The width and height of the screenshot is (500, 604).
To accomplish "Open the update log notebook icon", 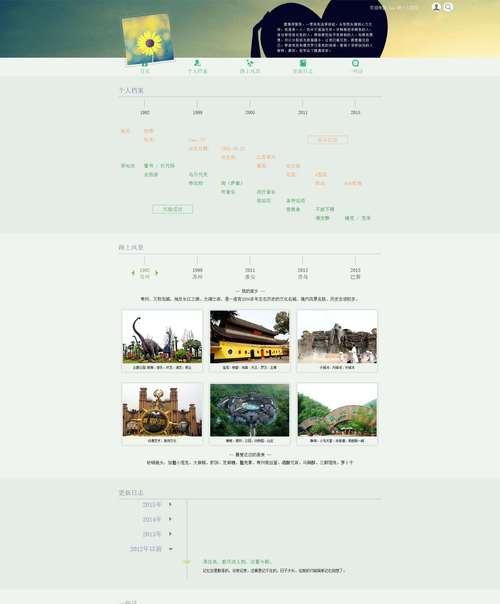I will [x=302, y=63].
